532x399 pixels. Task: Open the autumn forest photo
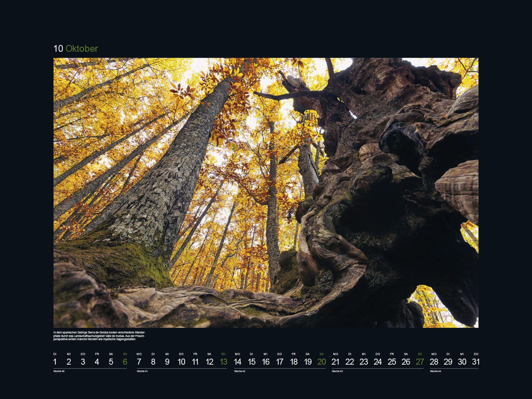coord(266,192)
